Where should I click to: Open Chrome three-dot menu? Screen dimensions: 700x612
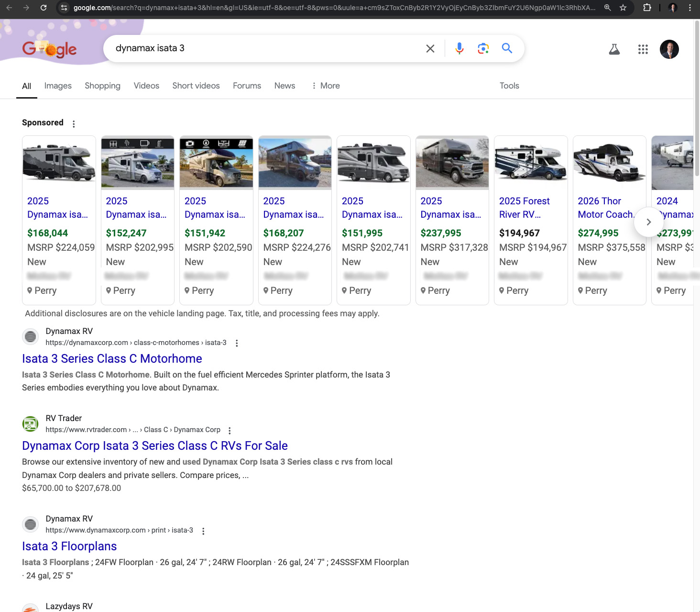pyautogui.click(x=690, y=8)
